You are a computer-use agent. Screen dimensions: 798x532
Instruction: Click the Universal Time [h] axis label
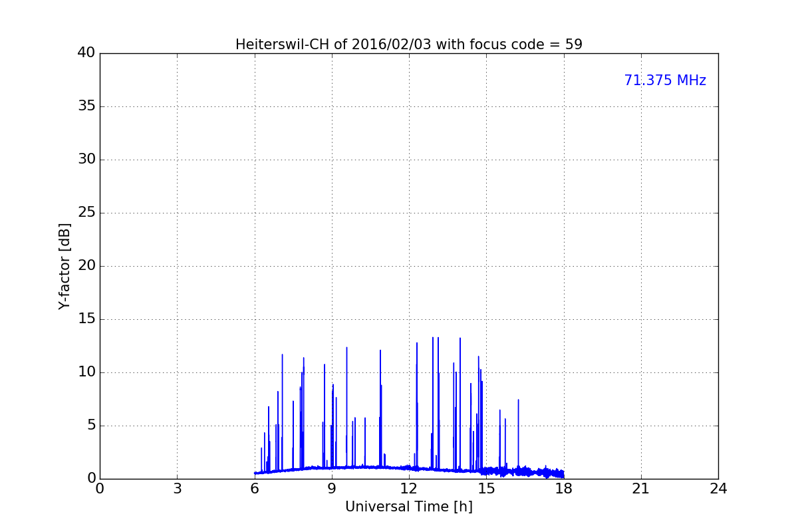click(x=409, y=507)
